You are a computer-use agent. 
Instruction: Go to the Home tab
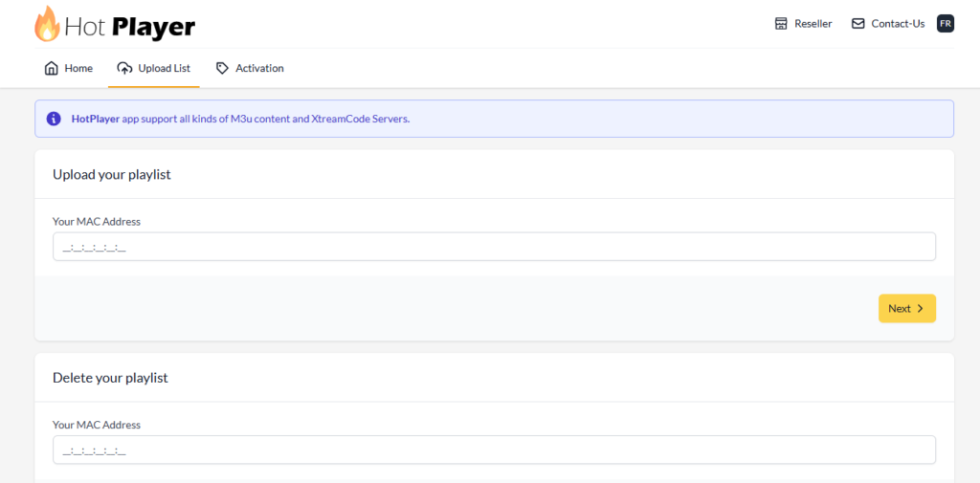(69, 68)
